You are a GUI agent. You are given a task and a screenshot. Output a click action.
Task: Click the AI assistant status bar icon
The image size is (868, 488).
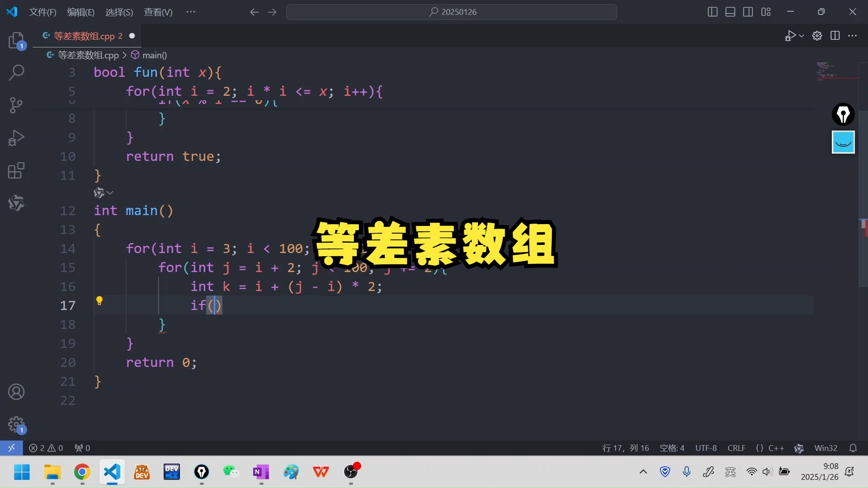[799, 448]
